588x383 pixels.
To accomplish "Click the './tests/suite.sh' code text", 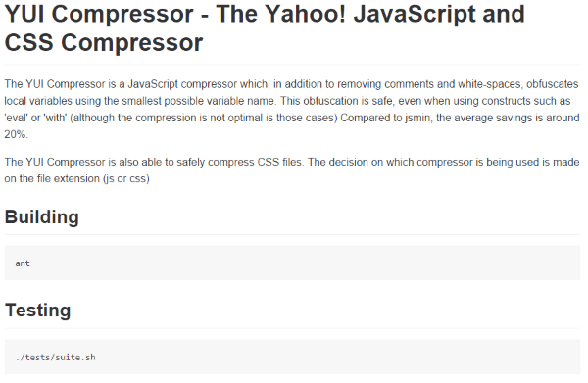I will 56,358.
